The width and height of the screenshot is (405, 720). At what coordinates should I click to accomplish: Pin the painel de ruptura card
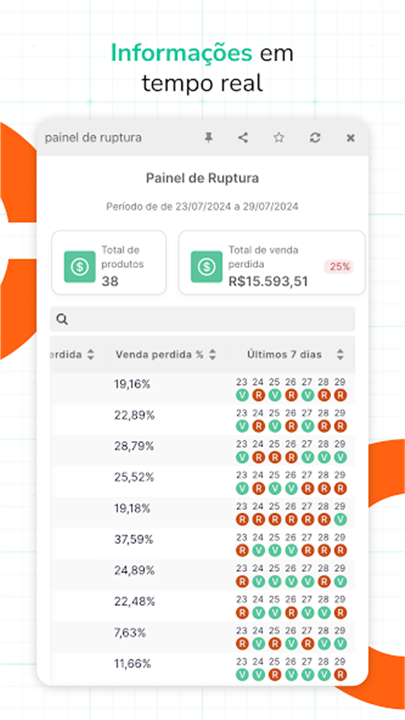pyautogui.click(x=208, y=137)
